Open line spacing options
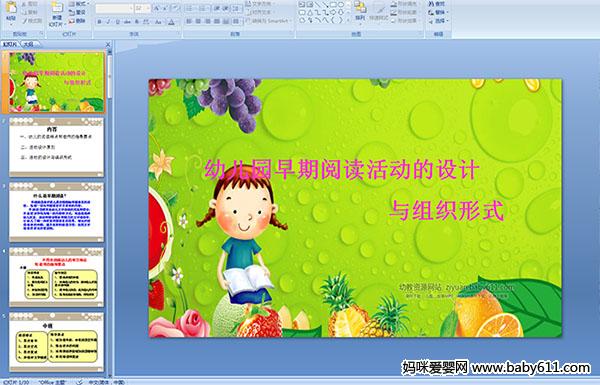The width and height of the screenshot is (600, 385). [x=237, y=8]
